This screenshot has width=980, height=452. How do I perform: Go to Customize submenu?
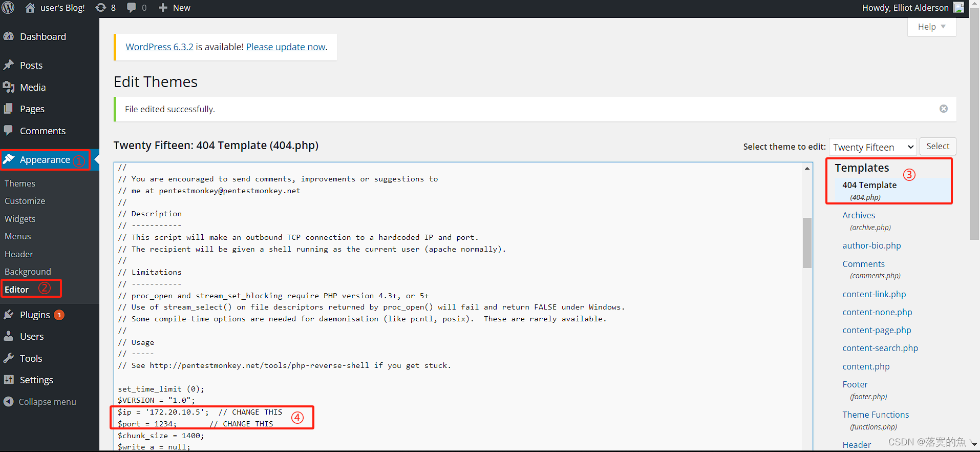[x=25, y=201]
